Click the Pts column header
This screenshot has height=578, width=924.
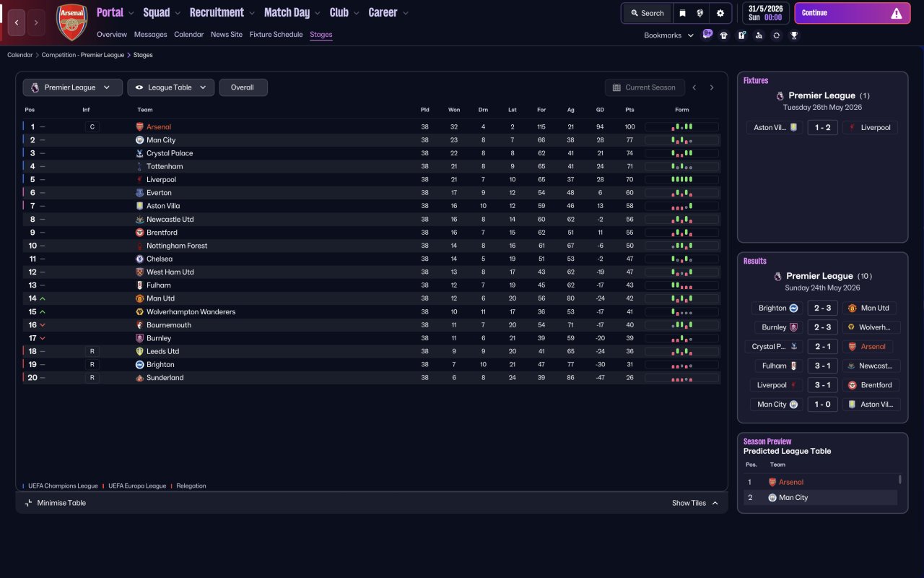629,110
